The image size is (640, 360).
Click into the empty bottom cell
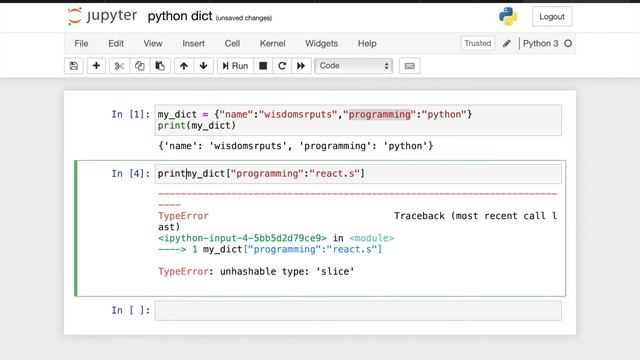(x=358, y=311)
